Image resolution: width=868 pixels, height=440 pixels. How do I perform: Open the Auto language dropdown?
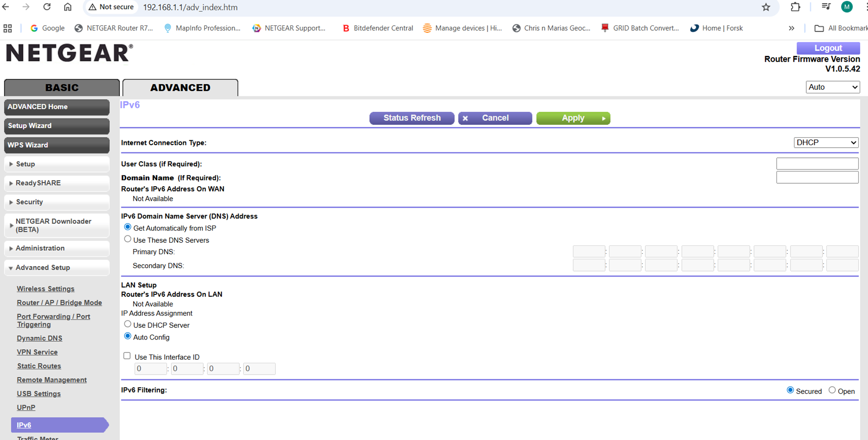pos(832,87)
